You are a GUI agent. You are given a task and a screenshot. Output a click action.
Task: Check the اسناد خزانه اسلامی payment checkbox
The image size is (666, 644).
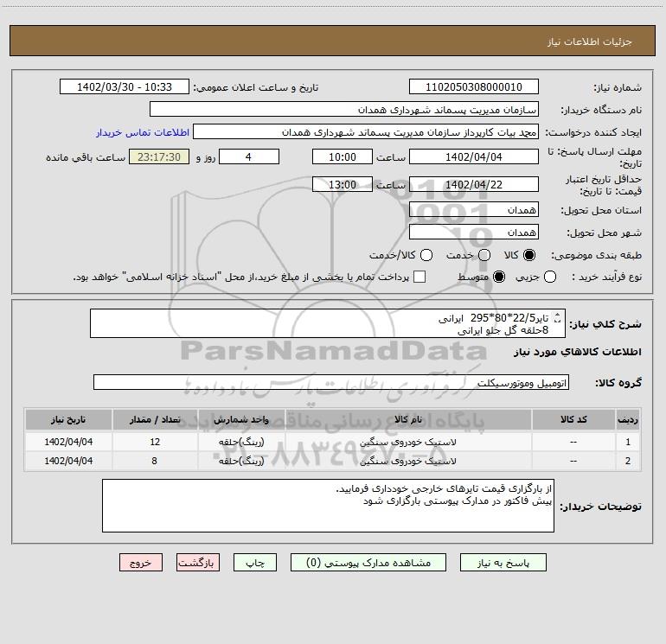click(419, 277)
